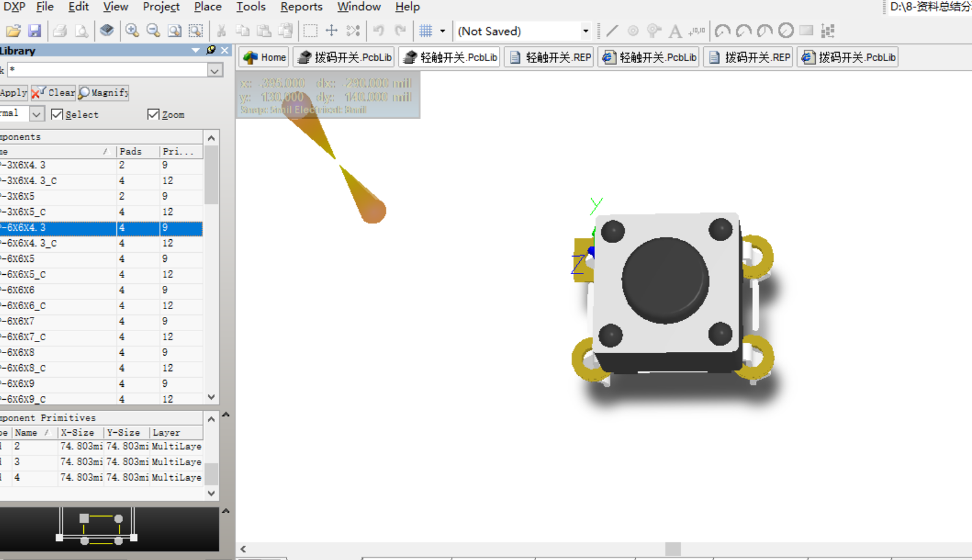Switch to the 轻触开关.REP tab
Viewport: 972px width, 560px height.
coord(549,57)
